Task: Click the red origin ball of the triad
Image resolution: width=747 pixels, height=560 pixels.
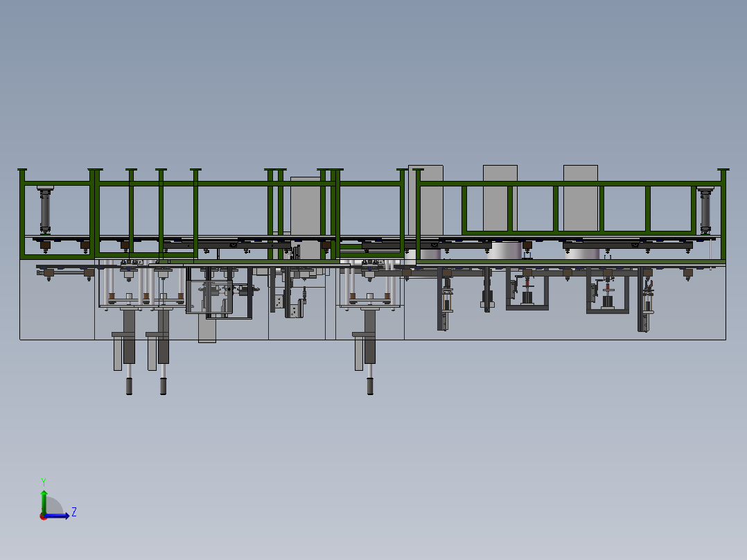Action: [43, 516]
